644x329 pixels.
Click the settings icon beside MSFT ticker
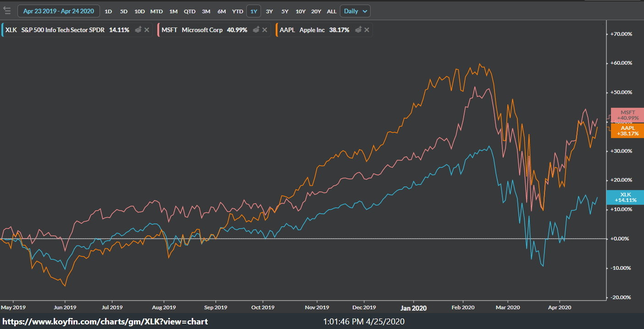click(256, 29)
